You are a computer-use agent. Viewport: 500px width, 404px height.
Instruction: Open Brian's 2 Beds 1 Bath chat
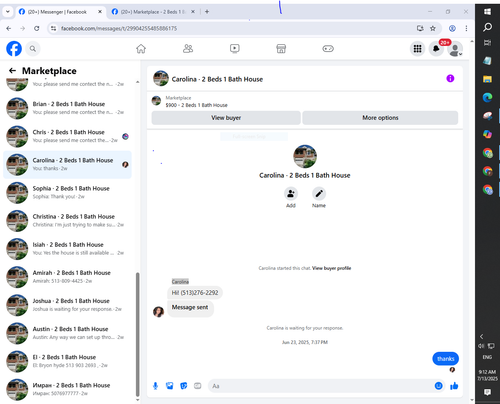[67, 108]
